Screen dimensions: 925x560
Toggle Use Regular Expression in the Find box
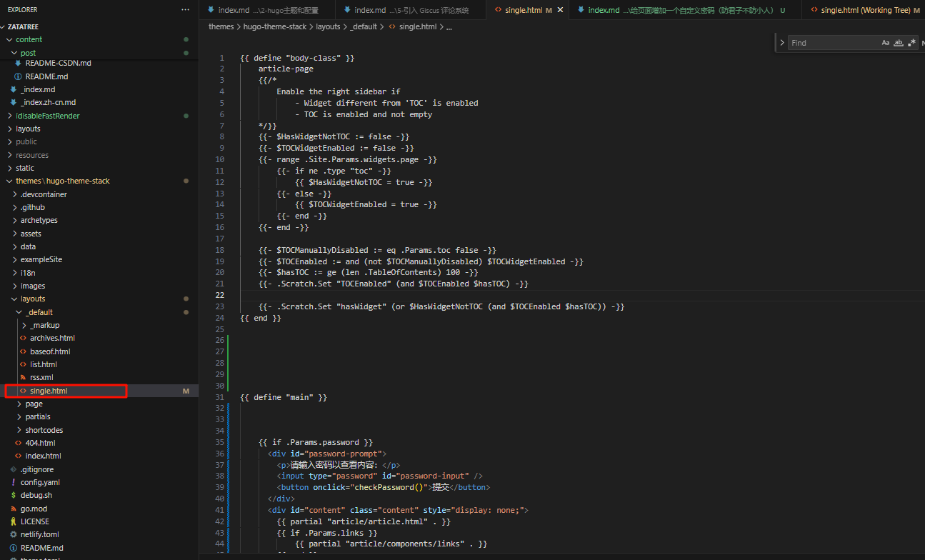click(x=911, y=43)
